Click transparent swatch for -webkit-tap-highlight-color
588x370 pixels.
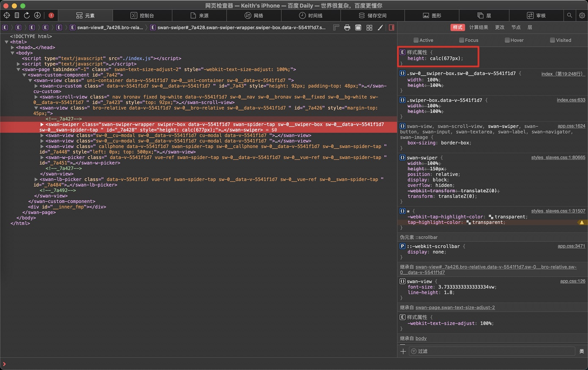coord(491,217)
